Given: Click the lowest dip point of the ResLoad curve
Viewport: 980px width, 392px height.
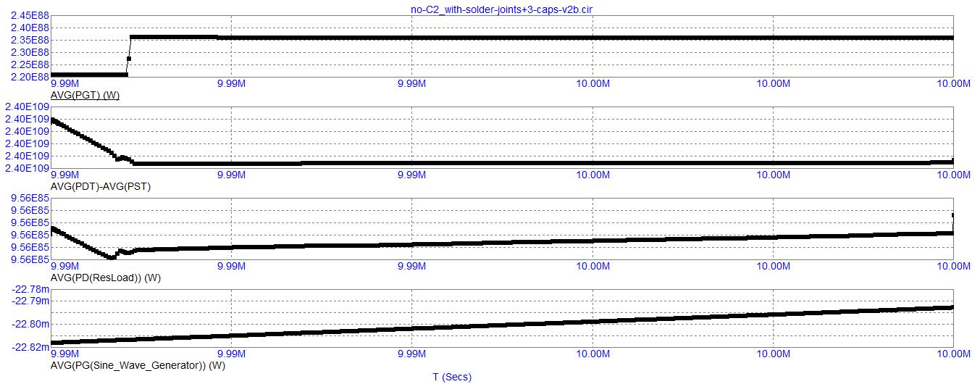Looking at the screenshot, I should [x=112, y=257].
